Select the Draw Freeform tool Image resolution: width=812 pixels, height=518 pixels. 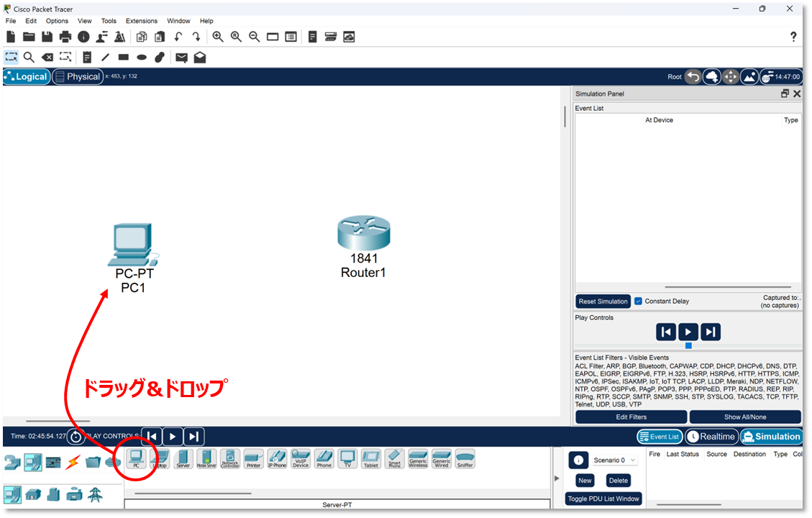coord(160,58)
